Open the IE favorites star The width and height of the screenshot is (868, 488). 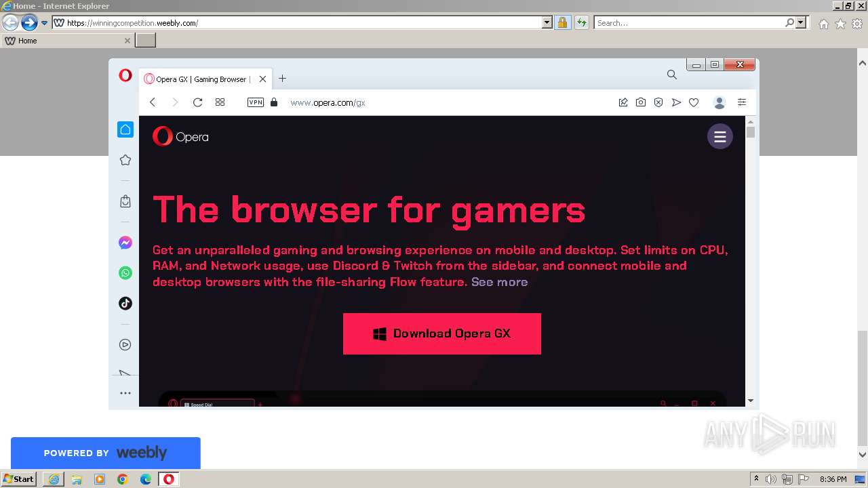click(x=840, y=24)
